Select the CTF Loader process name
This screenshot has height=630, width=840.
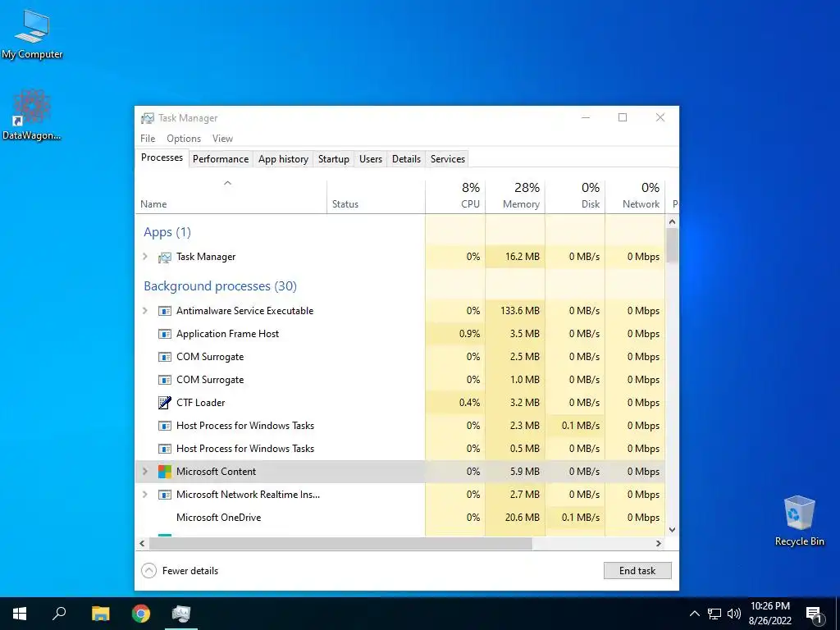click(200, 403)
